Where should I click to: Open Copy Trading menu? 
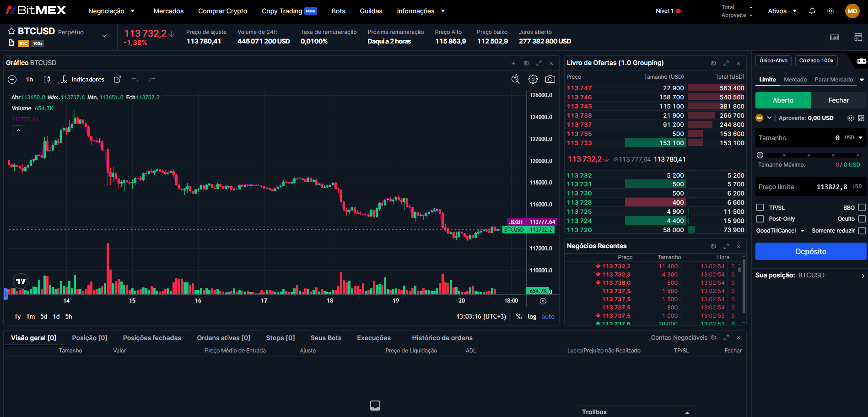pyautogui.click(x=289, y=11)
